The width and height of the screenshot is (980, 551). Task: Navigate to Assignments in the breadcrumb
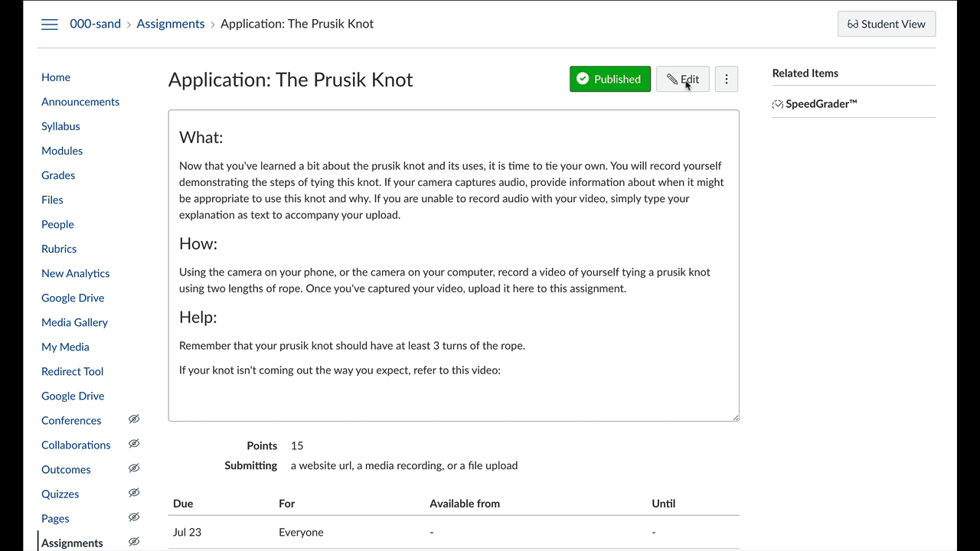[170, 24]
